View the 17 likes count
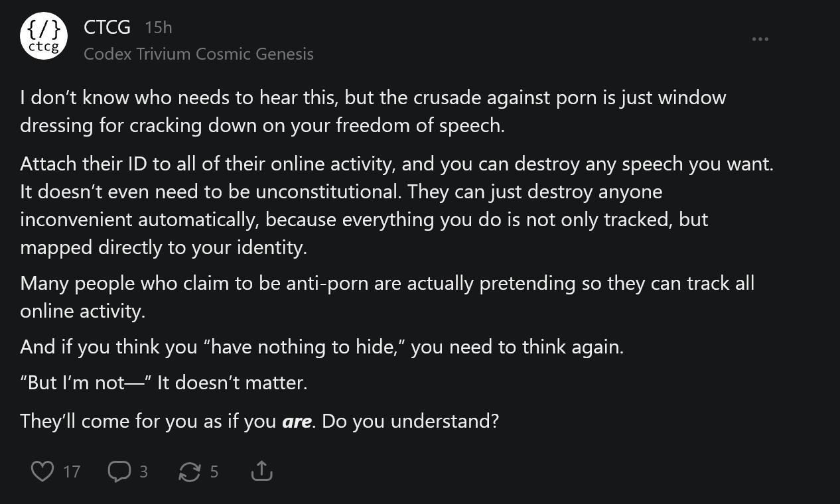 point(72,472)
